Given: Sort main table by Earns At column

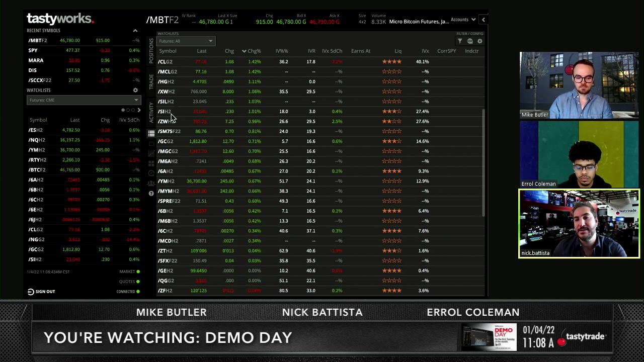Looking at the screenshot, I should [x=361, y=51].
